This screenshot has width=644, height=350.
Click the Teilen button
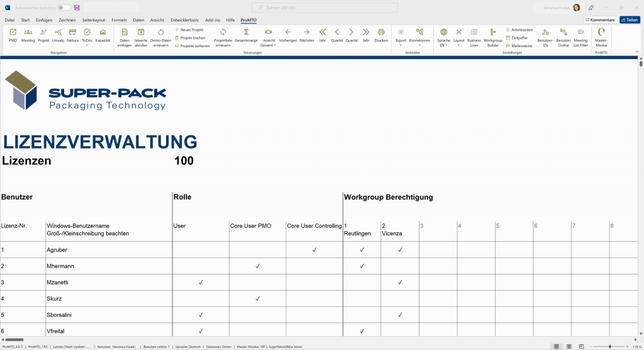point(630,20)
